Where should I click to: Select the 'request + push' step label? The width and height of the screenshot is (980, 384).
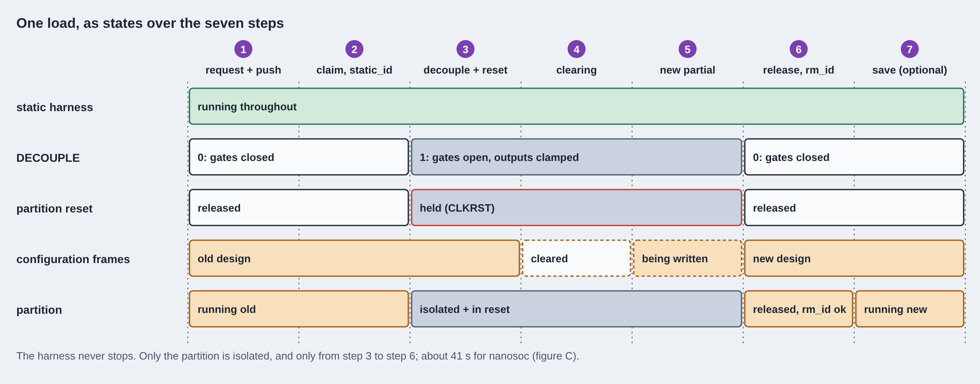click(243, 70)
